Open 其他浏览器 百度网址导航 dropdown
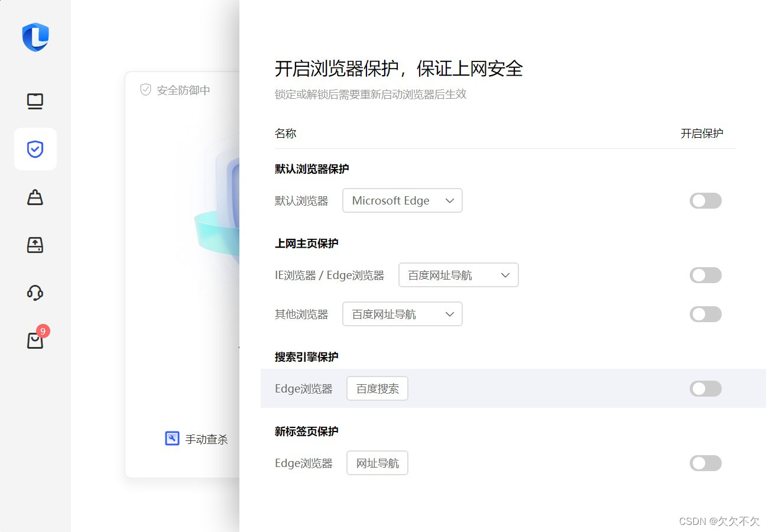Image resolution: width=769 pixels, height=532 pixels. [403, 314]
